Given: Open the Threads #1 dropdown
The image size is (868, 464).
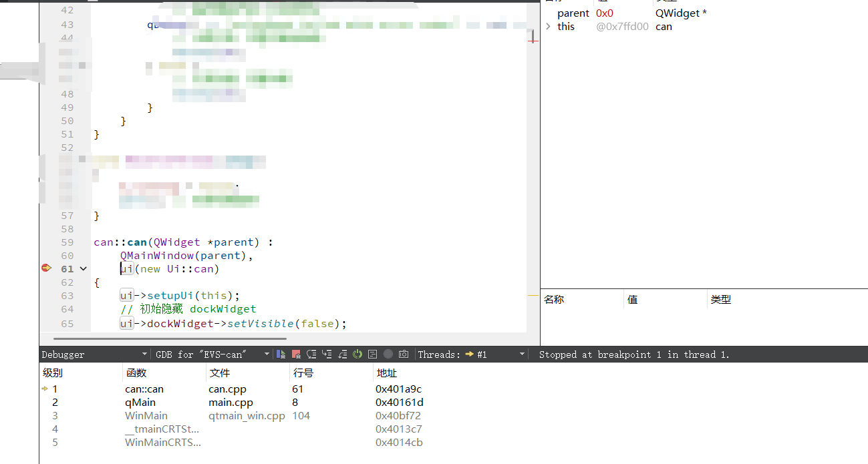Looking at the screenshot, I should (472, 355).
